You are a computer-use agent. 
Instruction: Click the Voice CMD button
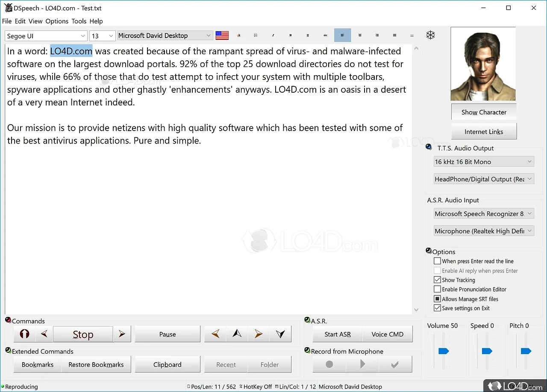click(388, 334)
